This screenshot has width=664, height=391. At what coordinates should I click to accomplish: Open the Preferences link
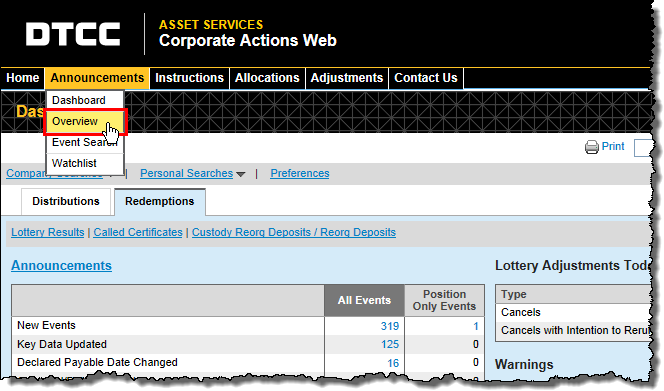pos(300,173)
